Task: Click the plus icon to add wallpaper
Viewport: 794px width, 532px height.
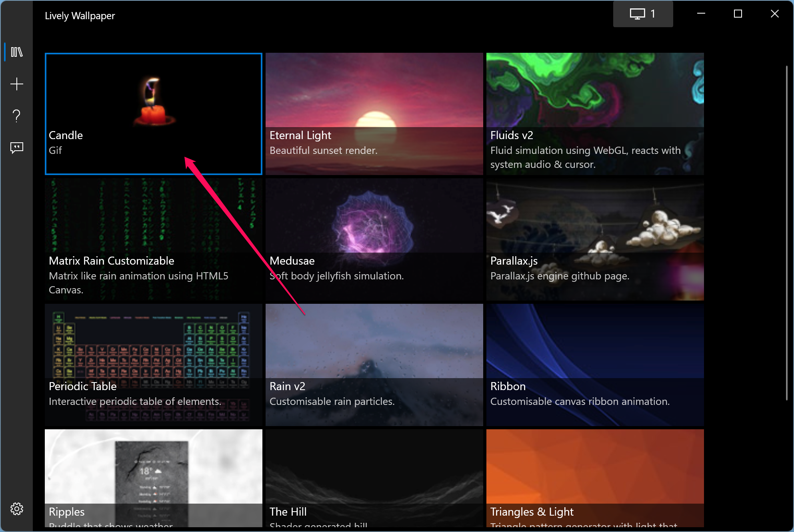Action: click(16, 84)
